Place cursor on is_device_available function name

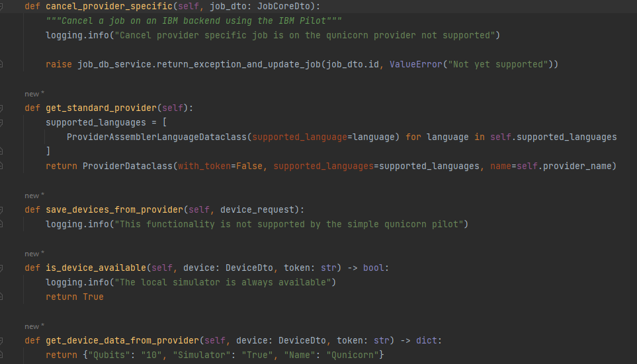tap(95, 268)
